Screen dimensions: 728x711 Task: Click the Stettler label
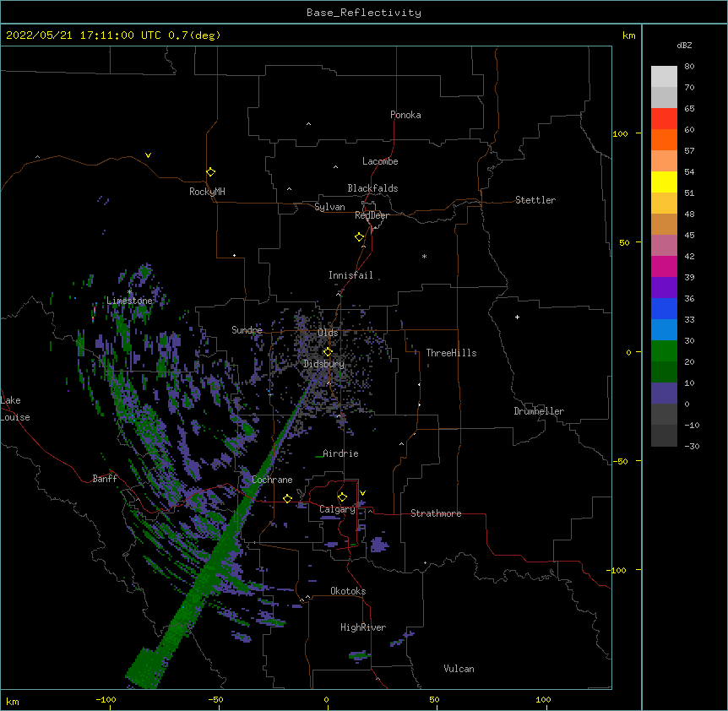[535, 200]
